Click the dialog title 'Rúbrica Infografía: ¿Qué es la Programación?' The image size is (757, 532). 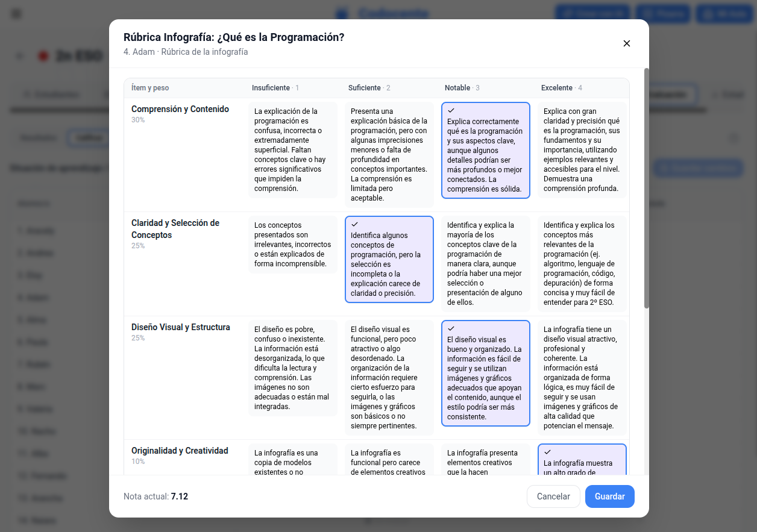(234, 37)
